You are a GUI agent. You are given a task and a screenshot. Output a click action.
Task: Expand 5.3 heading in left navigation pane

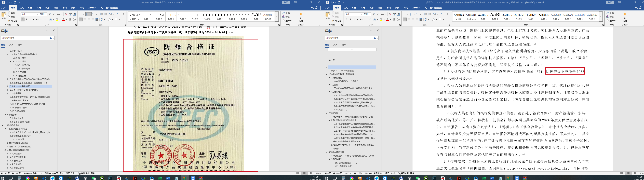8,79
